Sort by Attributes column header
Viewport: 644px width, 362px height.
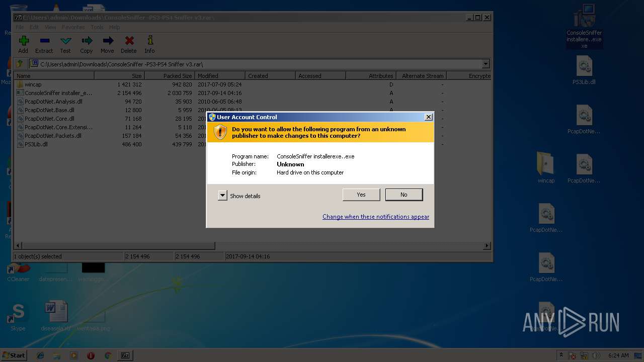371,76
